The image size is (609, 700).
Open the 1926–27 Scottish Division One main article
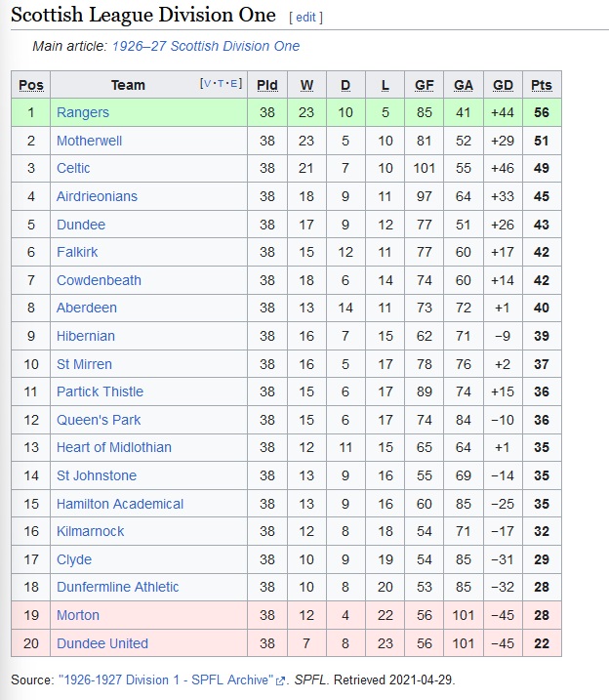pyautogui.click(x=206, y=46)
